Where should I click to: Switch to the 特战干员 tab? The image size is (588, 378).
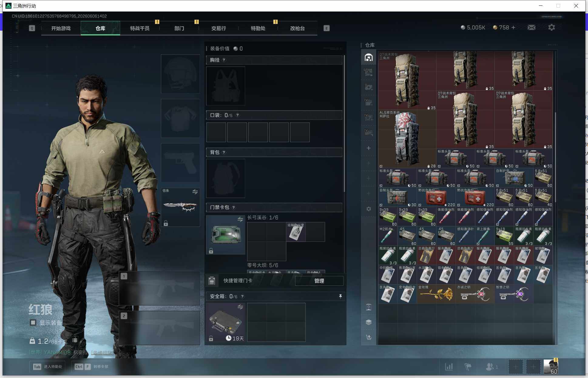click(140, 28)
